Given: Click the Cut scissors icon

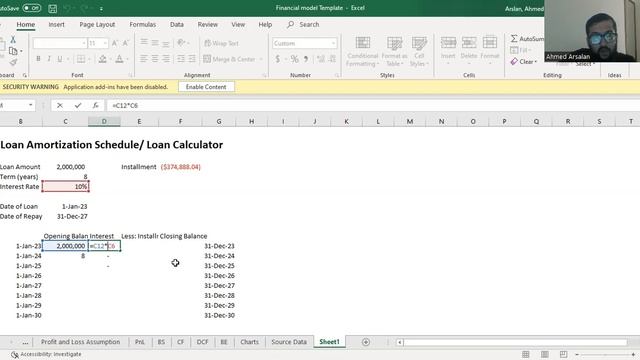Looking at the screenshot, I should click(x=13, y=40).
